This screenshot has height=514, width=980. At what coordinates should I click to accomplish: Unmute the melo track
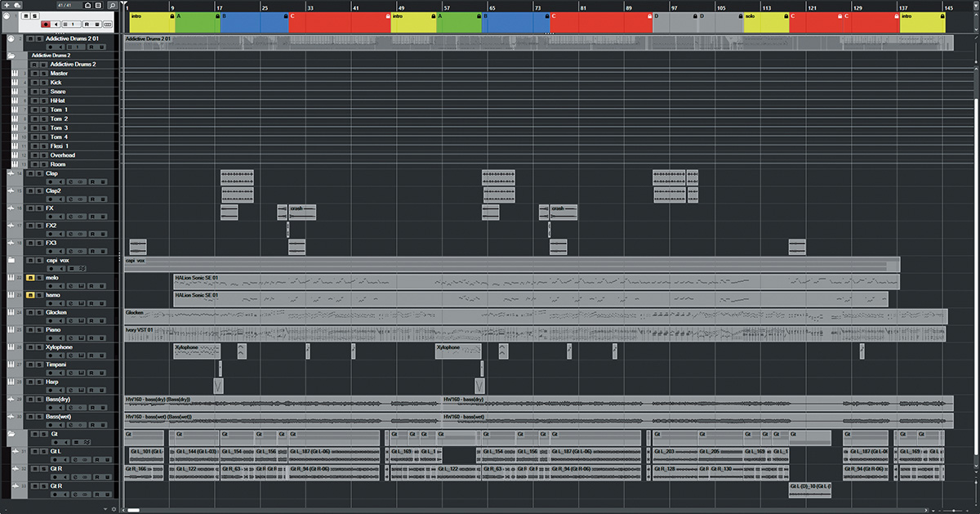click(30, 278)
